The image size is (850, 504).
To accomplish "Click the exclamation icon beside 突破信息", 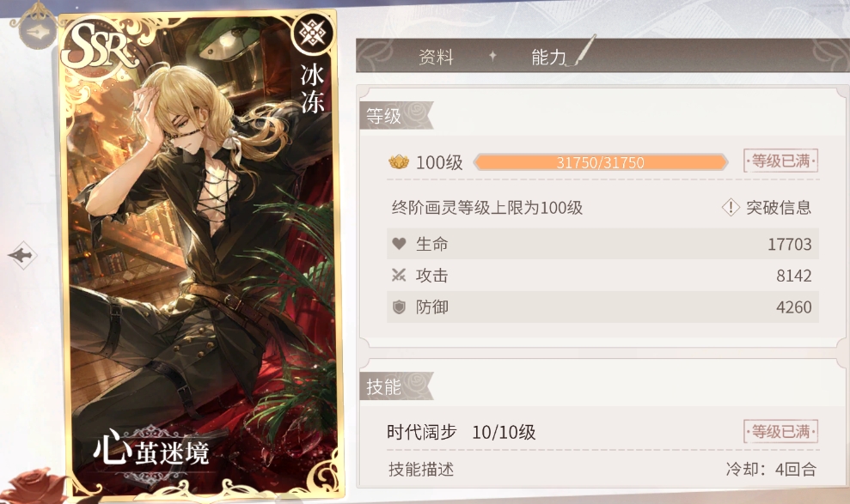I will coord(731,207).
